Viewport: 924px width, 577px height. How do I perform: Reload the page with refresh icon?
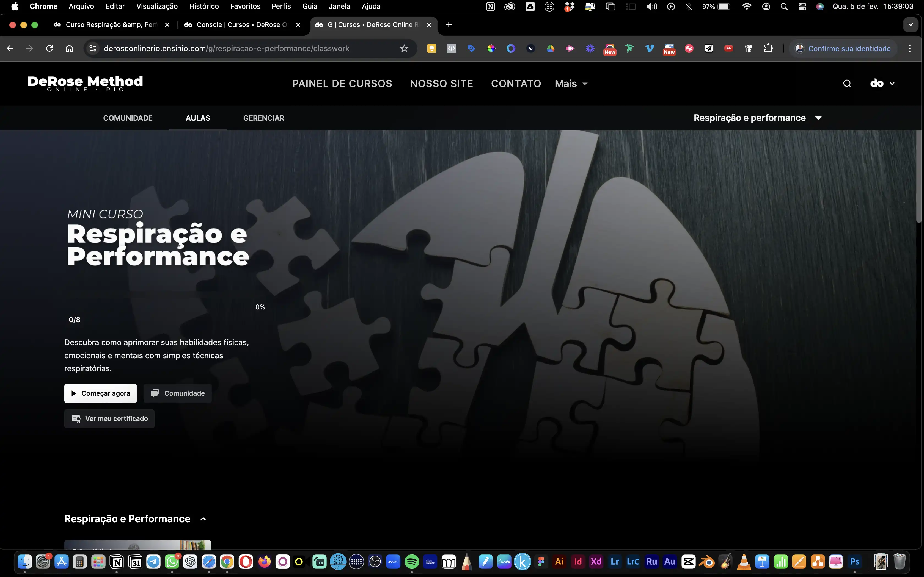pos(49,48)
